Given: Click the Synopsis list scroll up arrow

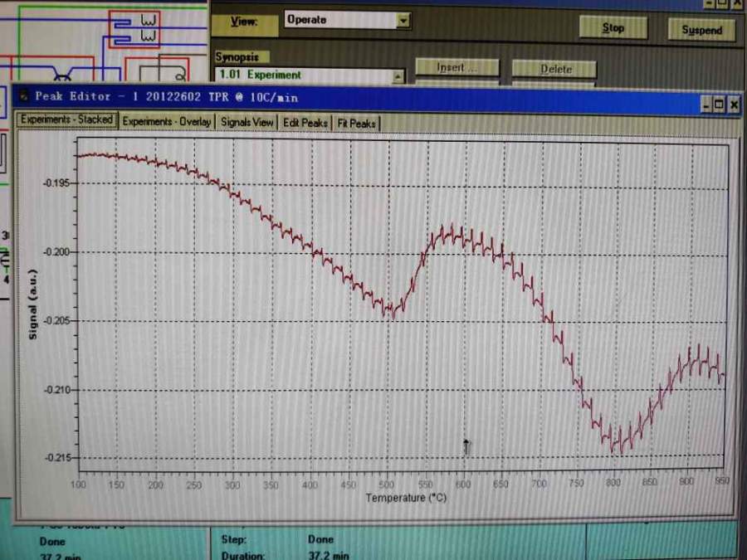Looking at the screenshot, I should click(x=398, y=76).
